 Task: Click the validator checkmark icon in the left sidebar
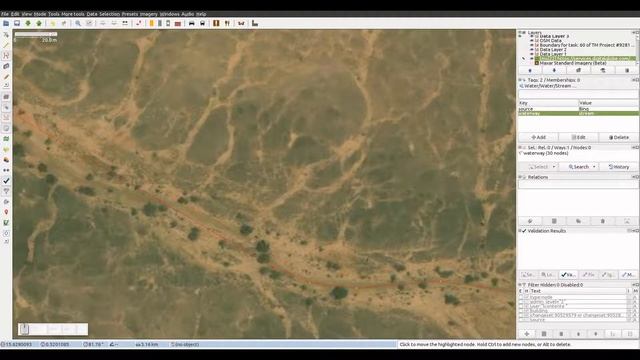pyautogui.click(x=6, y=180)
